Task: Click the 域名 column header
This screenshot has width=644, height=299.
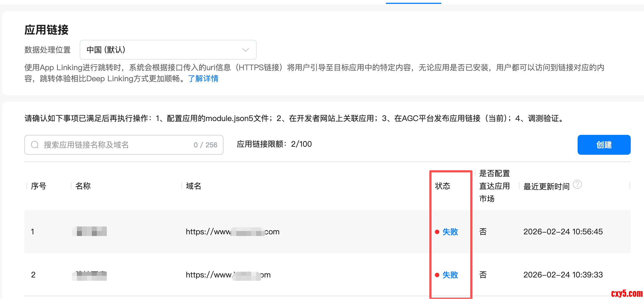Action: pyautogui.click(x=193, y=186)
